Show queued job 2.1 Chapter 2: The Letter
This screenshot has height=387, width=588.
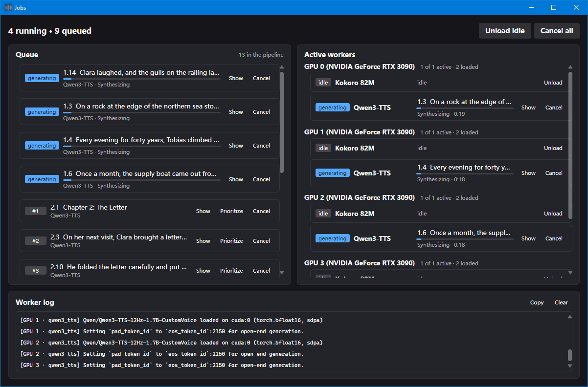point(203,211)
